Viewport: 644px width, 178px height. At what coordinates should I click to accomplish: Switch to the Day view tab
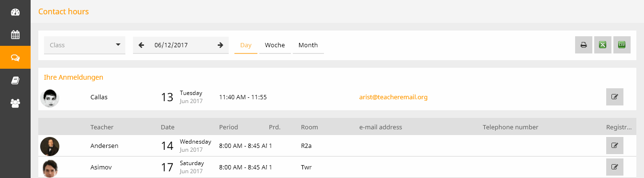click(246, 45)
